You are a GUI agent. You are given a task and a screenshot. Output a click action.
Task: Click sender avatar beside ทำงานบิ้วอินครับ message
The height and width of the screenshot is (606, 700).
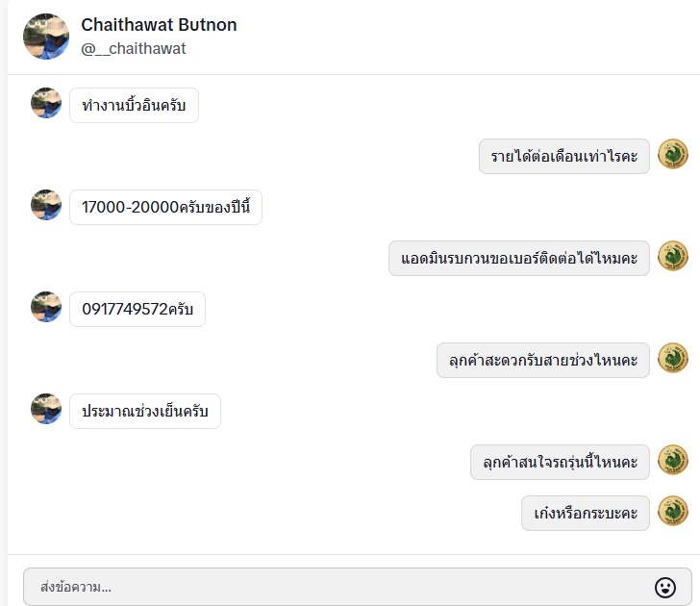[46, 104]
